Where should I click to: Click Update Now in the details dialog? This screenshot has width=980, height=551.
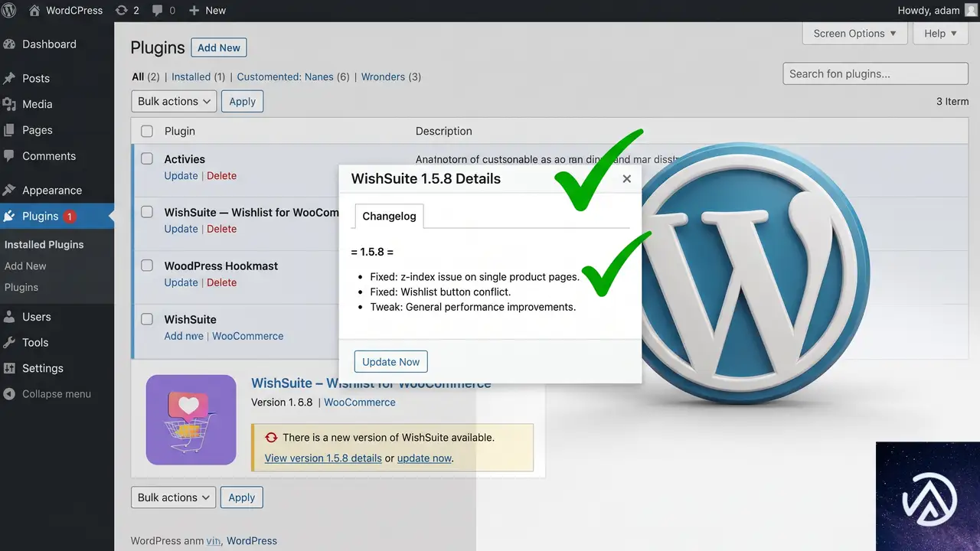pos(391,362)
